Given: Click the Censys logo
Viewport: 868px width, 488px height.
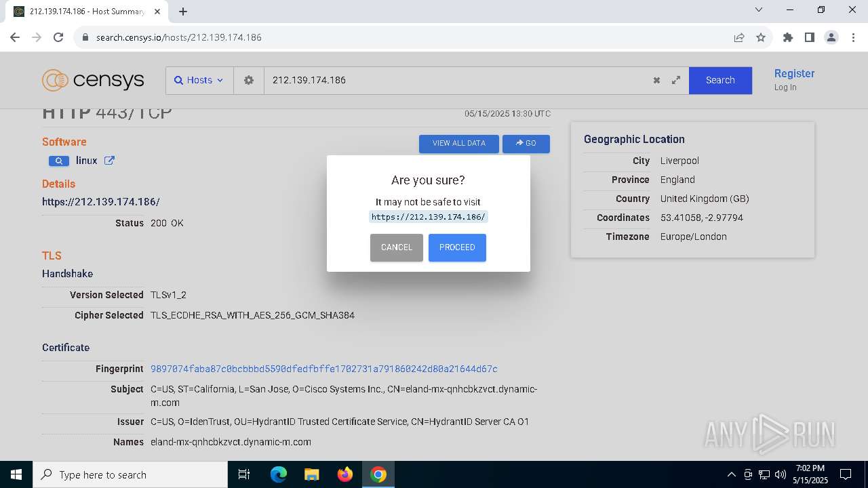Looking at the screenshot, I should click(93, 80).
